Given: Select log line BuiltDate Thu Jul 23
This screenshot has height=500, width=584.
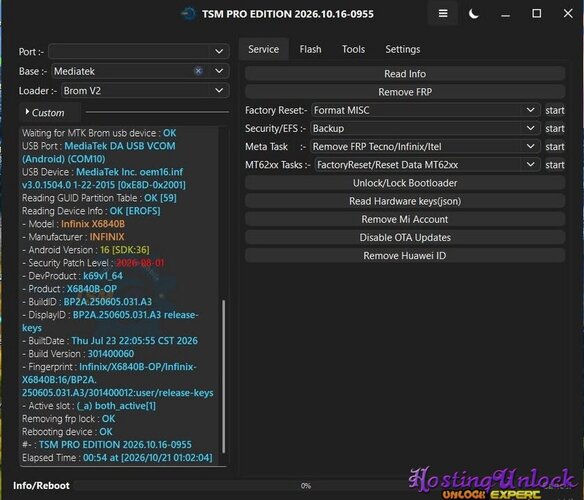Looking at the screenshot, I should [110, 341].
